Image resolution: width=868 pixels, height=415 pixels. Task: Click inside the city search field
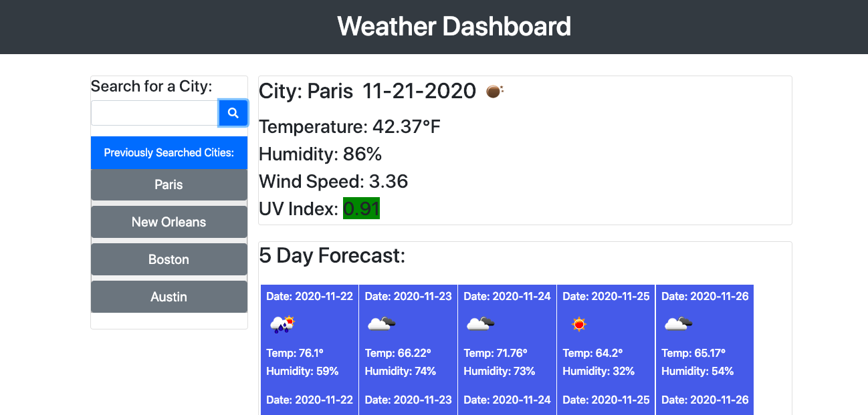(154, 112)
